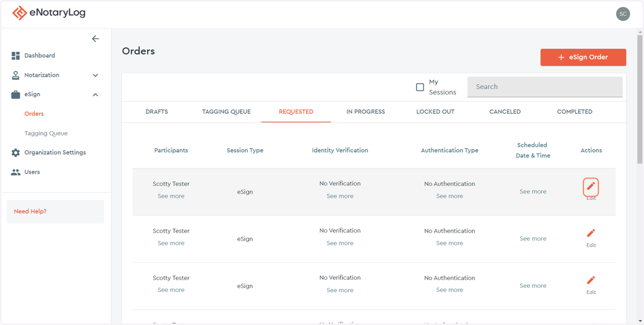Click the Users people icon

16,172
